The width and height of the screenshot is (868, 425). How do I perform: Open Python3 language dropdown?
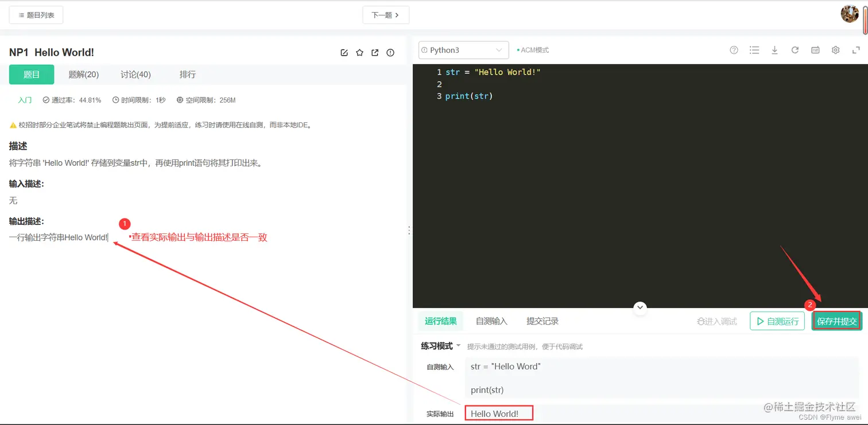tap(464, 50)
